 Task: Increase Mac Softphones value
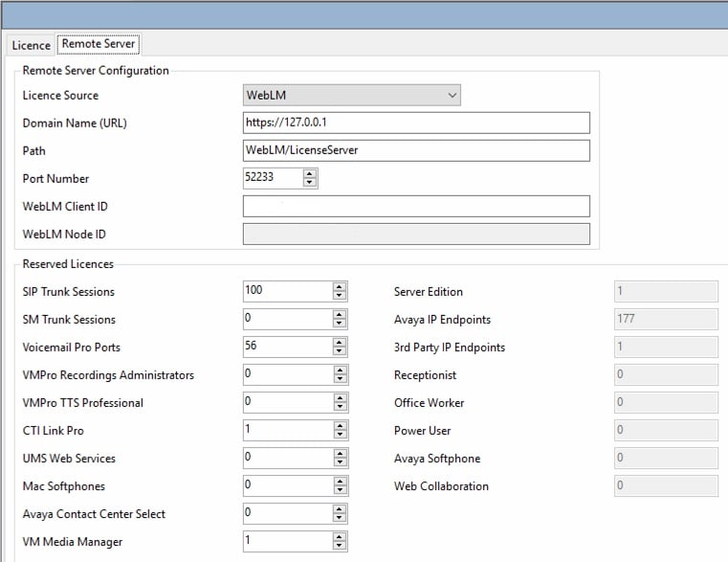pyautogui.click(x=340, y=482)
